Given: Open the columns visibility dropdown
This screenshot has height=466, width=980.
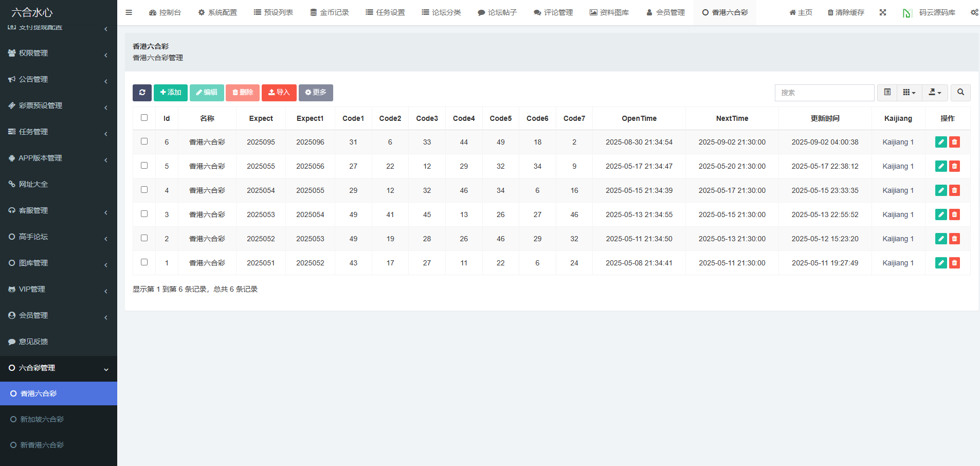Looking at the screenshot, I should coord(909,93).
